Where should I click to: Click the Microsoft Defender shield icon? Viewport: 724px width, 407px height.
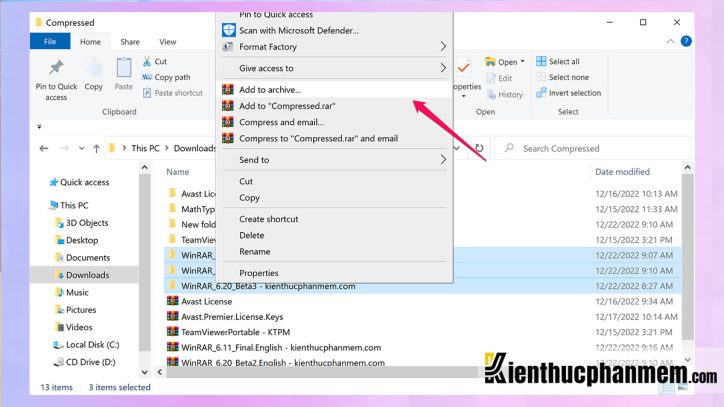coord(229,30)
